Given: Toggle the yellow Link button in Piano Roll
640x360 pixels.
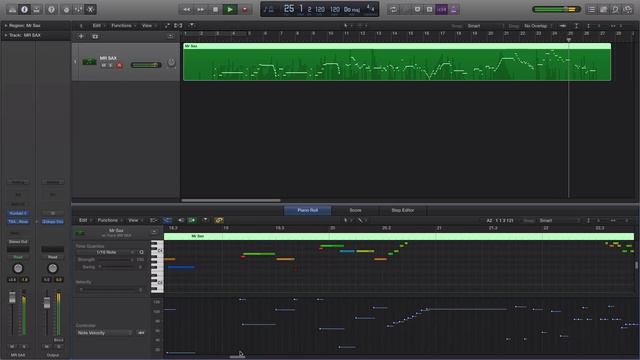Looking at the screenshot, I should click(219, 220).
